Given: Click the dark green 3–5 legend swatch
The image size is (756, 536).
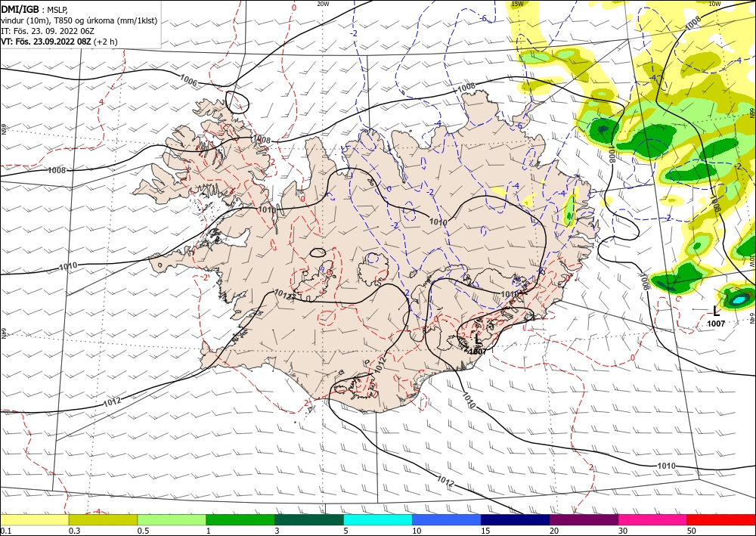Looking at the screenshot, I should click(309, 520).
